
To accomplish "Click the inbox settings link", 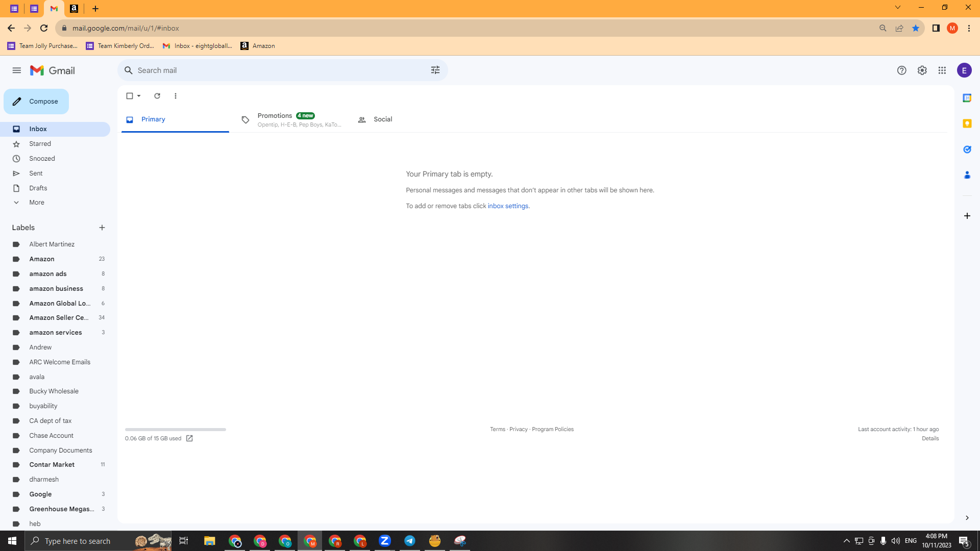I will point(508,206).
